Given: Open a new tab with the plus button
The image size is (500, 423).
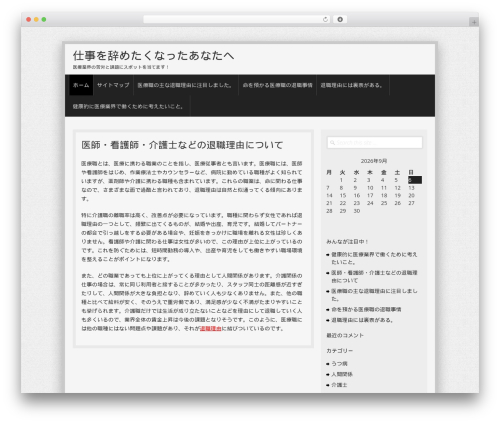Looking at the screenshot, I should (x=474, y=22).
